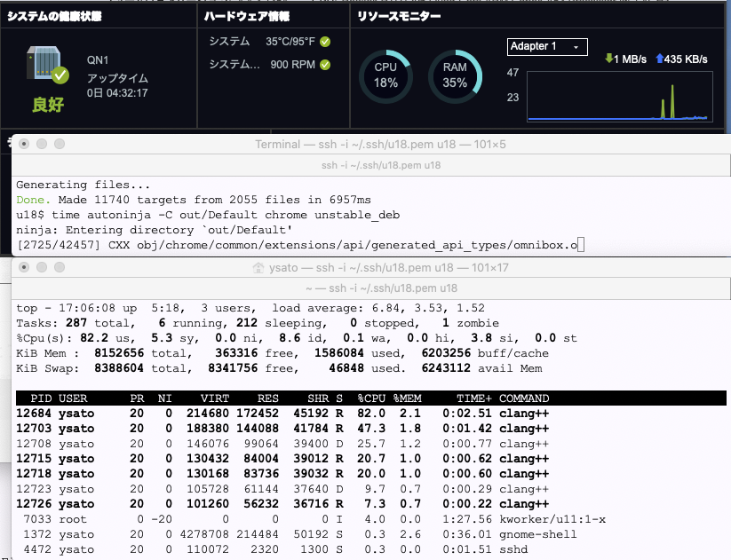Select the リソースモニター panel header
This screenshot has width=731, height=560.
coord(400,17)
